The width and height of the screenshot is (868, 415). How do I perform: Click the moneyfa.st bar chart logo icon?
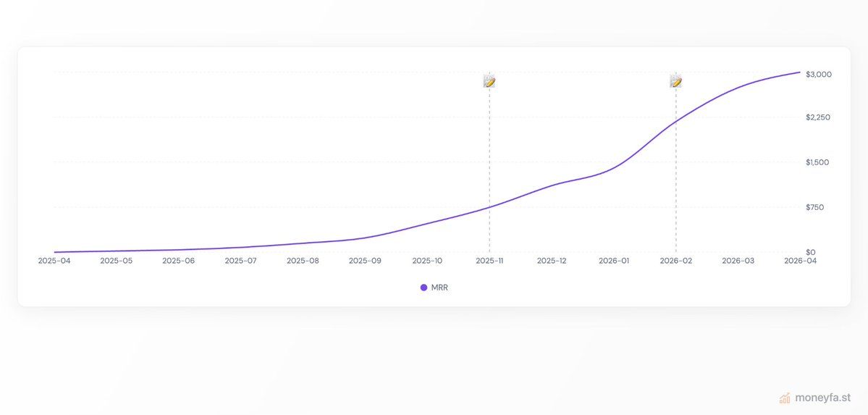click(785, 398)
